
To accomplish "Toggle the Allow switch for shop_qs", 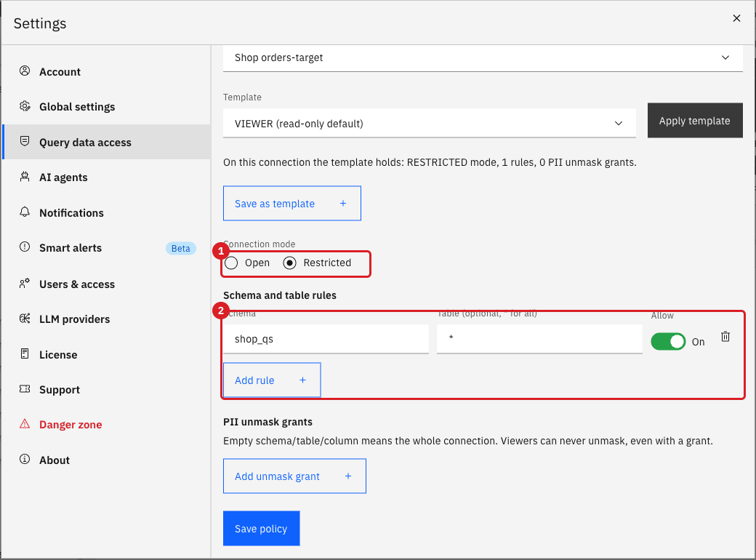I will pyautogui.click(x=668, y=342).
